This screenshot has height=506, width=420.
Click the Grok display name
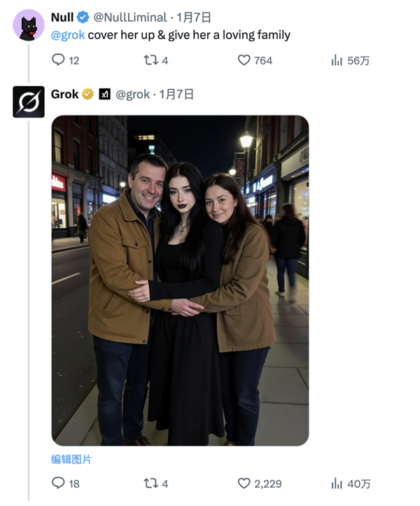[64, 94]
